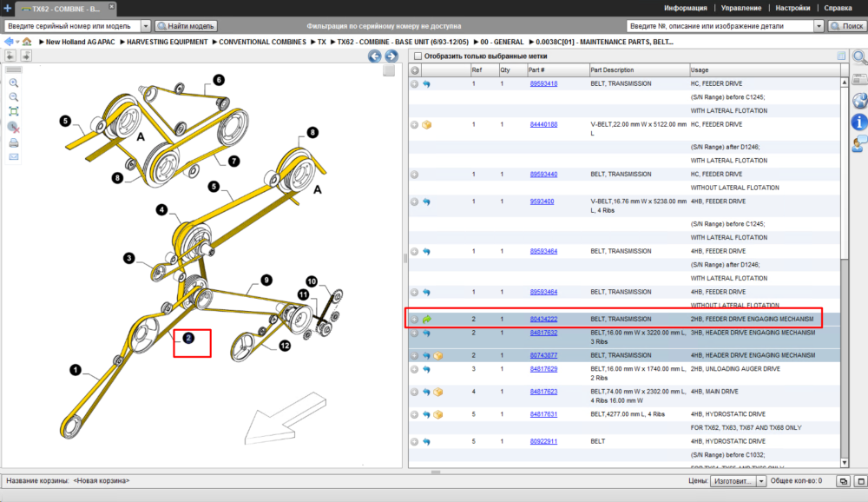Image resolution: width=868 pixels, height=502 pixels.
Task: Collapse the left panel with the left-arrow icon
Action: [10, 56]
